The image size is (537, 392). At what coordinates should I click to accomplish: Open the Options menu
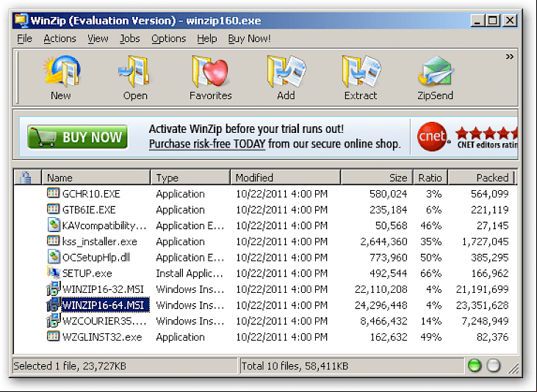[168, 39]
